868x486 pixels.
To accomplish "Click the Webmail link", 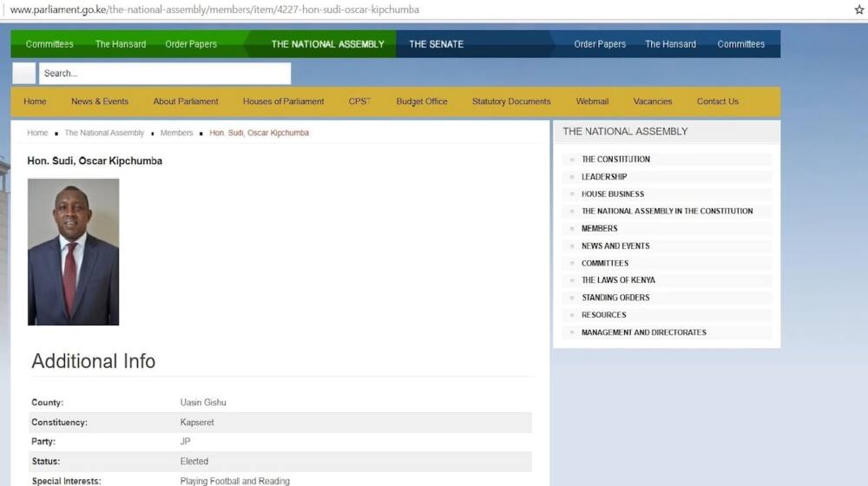I will tap(592, 102).
